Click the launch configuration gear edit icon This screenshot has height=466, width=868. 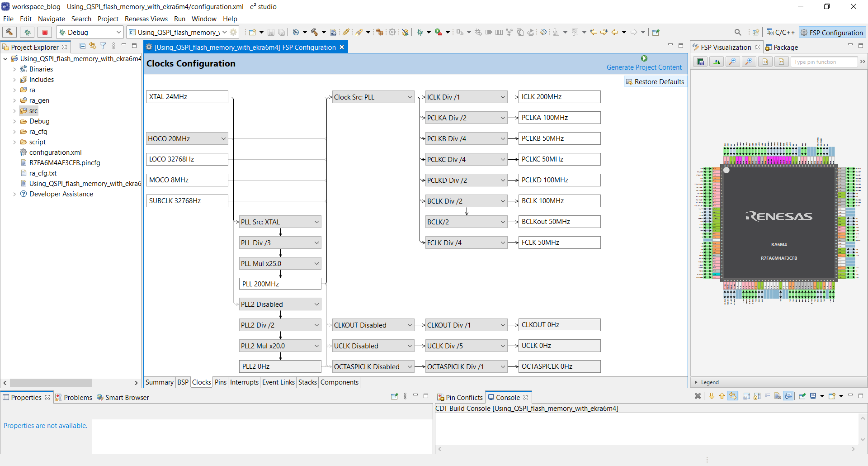233,32
